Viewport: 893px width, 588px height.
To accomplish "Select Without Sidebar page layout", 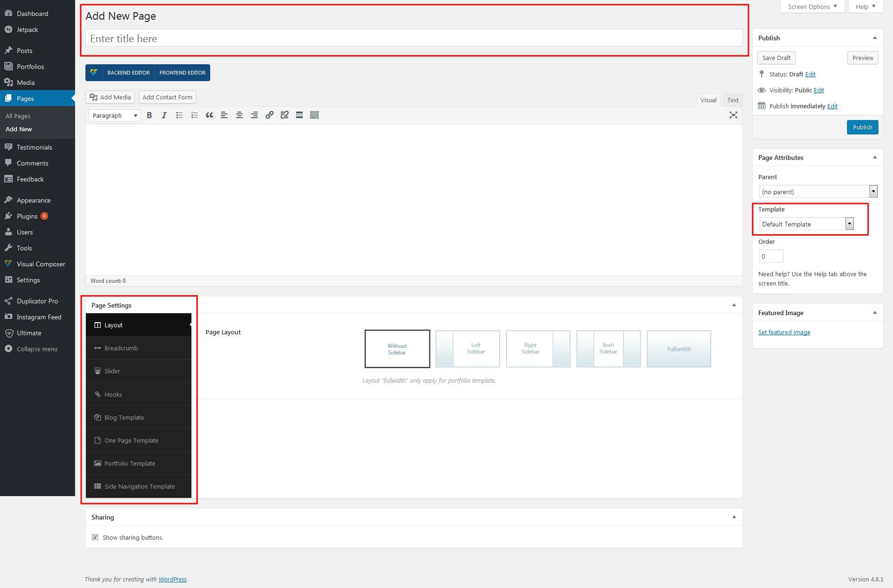I will point(397,349).
